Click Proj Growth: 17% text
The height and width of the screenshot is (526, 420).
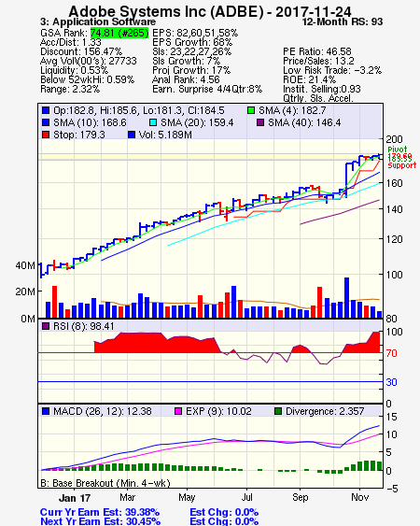[191, 70]
